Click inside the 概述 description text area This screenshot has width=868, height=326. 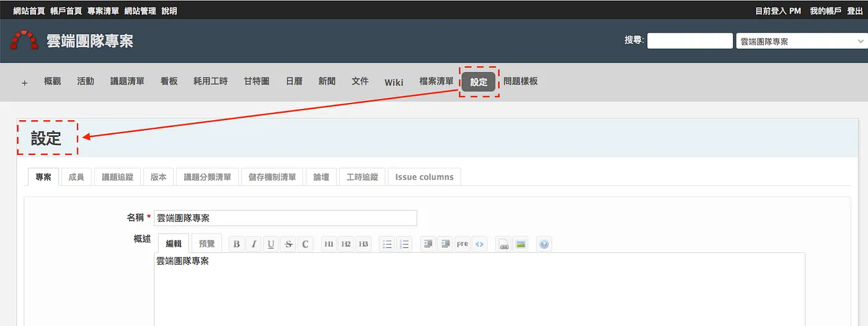[x=479, y=289]
